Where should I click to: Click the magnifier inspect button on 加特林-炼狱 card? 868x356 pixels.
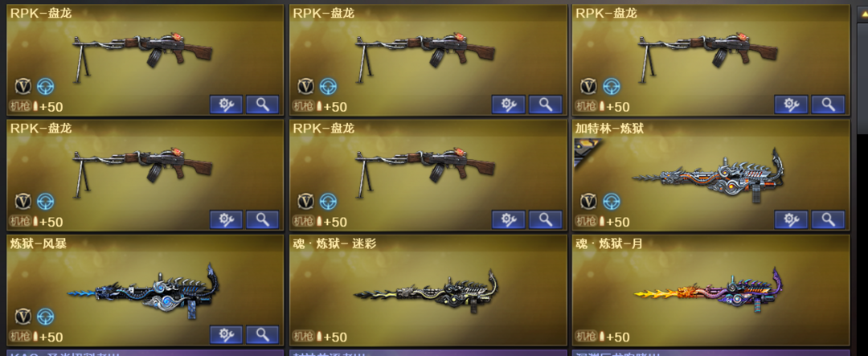828,220
